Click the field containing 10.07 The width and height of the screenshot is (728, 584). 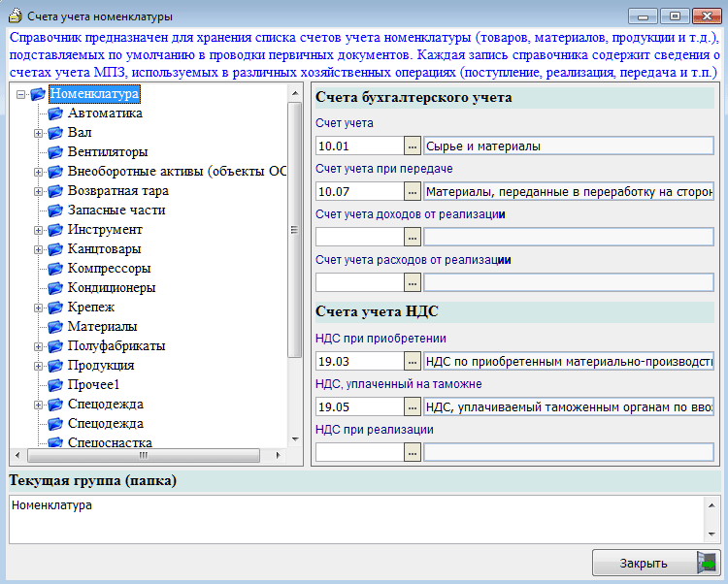[360, 191]
